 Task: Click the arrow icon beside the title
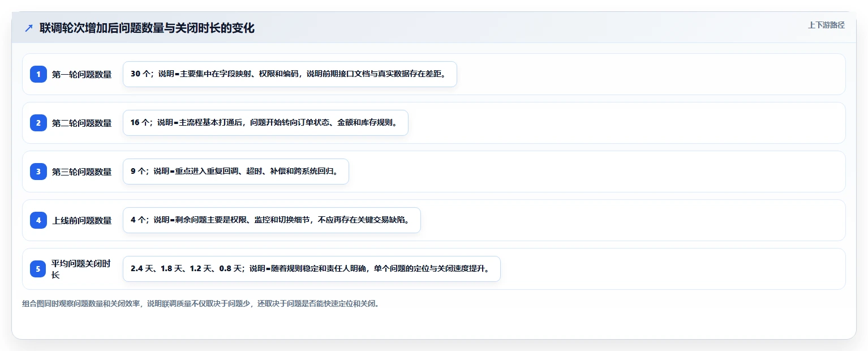click(x=29, y=28)
